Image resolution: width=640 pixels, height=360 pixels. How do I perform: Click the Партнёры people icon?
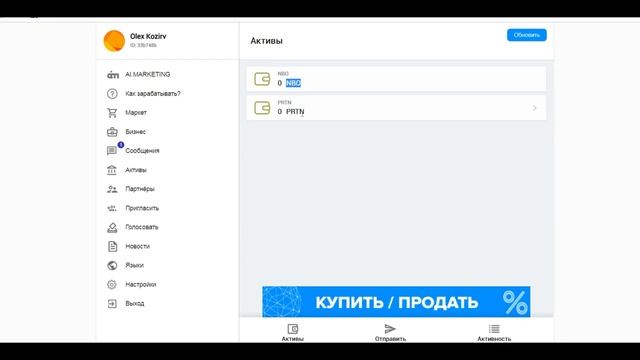click(x=112, y=189)
